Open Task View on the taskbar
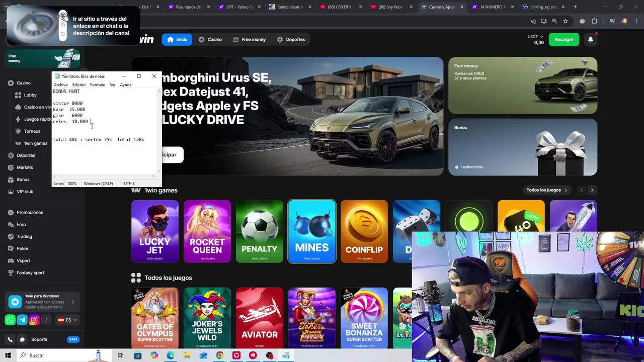Image resolution: width=644 pixels, height=362 pixels. (120, 355)
